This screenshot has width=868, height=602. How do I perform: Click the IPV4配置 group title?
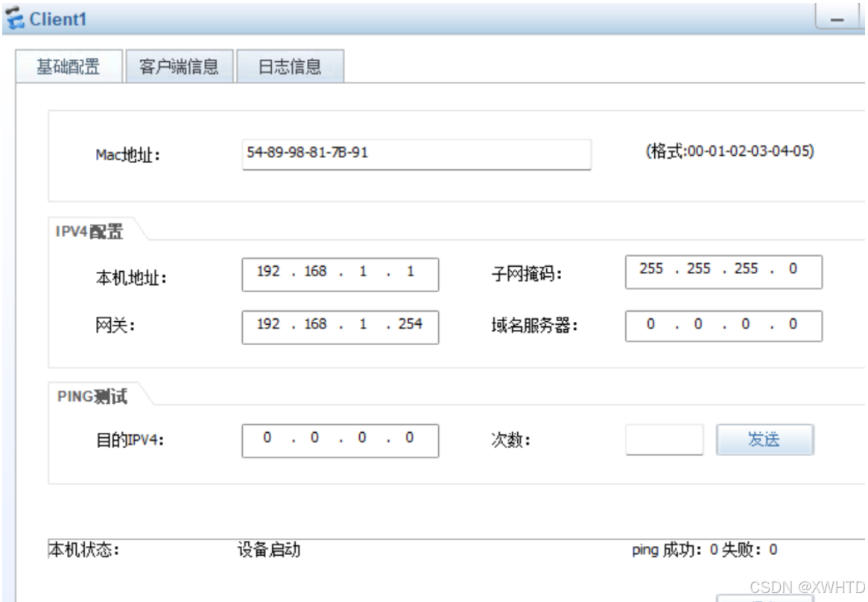(89, 231)
